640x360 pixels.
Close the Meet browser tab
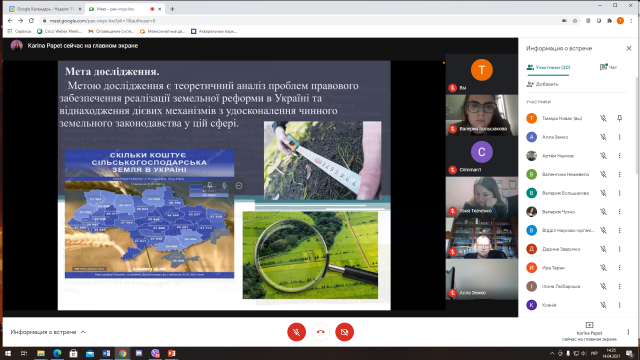(160, 9)
